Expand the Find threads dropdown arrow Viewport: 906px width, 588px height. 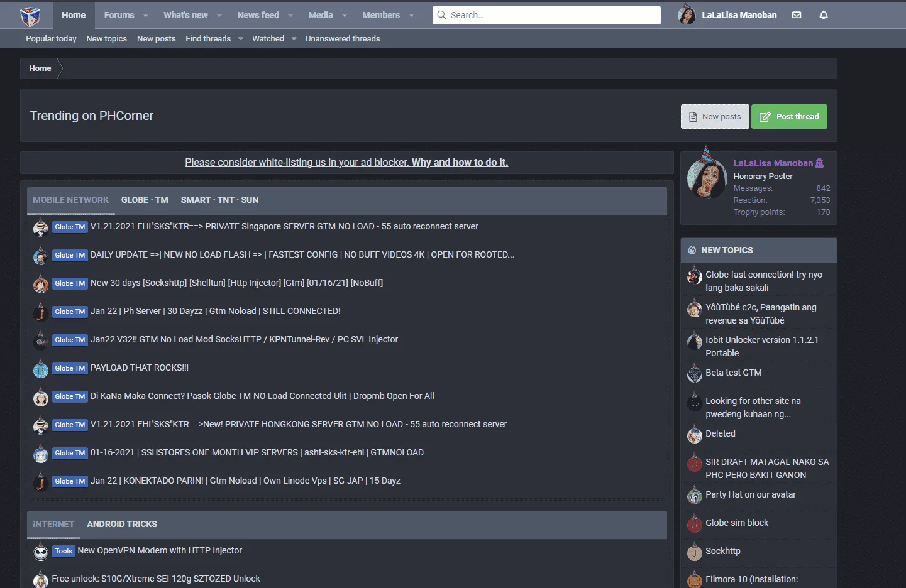click(240, 39)
